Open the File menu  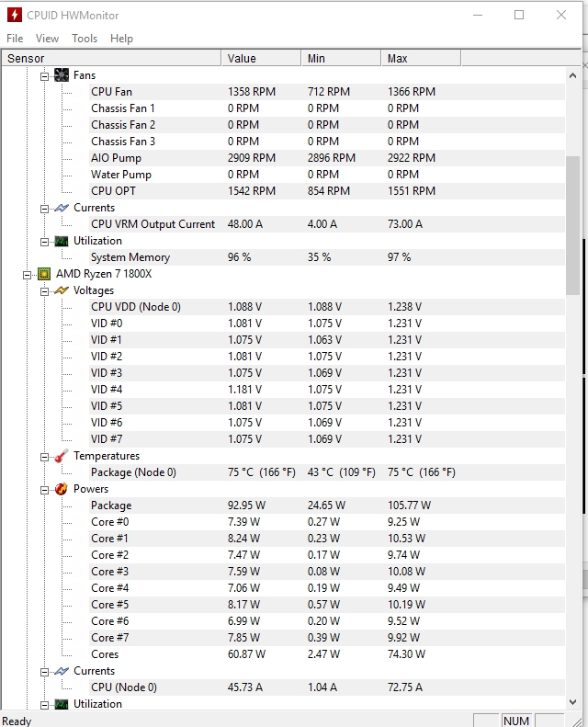pyautogui.click(x=15, y=39)
